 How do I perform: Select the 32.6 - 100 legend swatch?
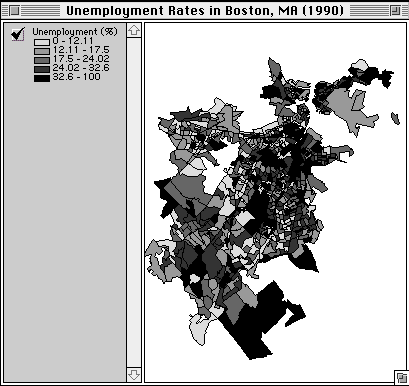tap(42, 78)
